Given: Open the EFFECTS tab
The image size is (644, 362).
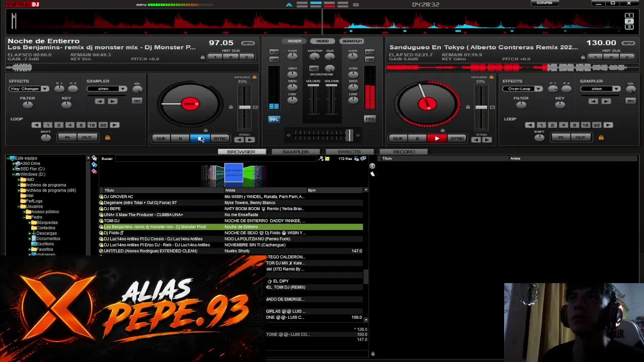Looking at the screenshot, I should 349,152.
